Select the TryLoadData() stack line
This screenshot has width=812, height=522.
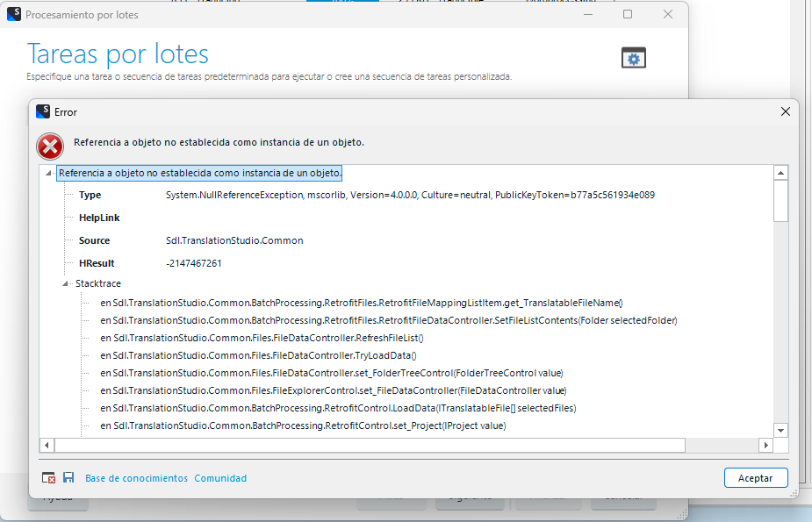point(258,355)
